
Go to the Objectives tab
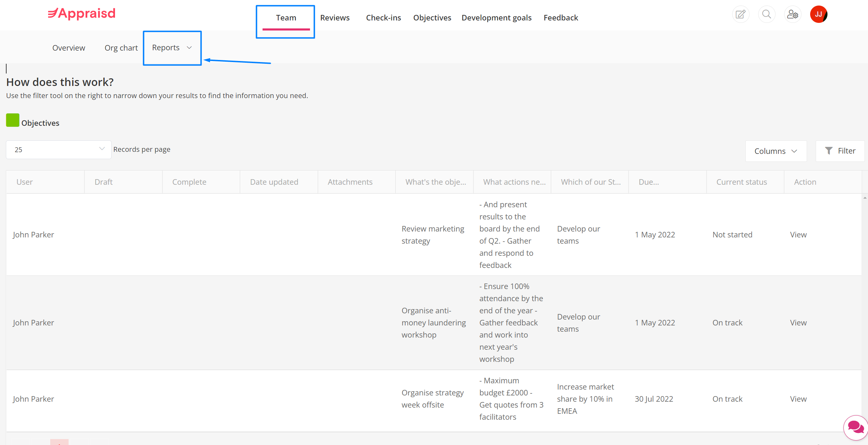pos(432,18)
